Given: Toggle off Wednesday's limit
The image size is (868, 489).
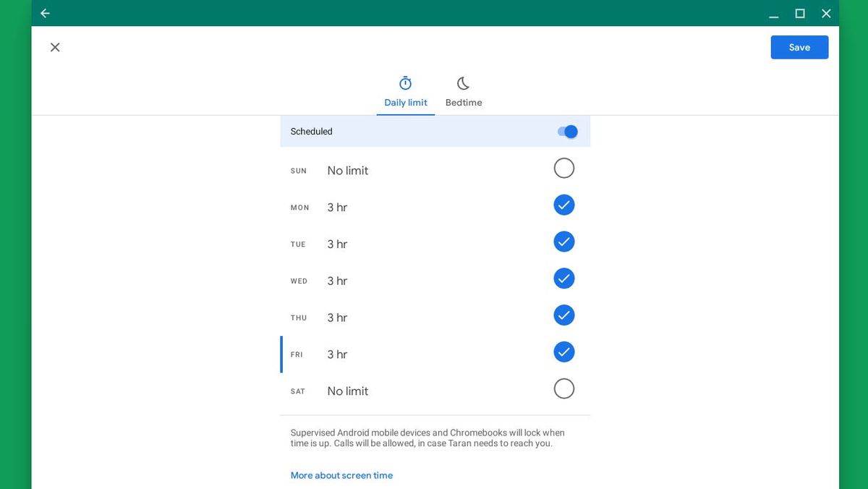Looking at the screenshot, I should pyautogui.click(x=564, y=278).
